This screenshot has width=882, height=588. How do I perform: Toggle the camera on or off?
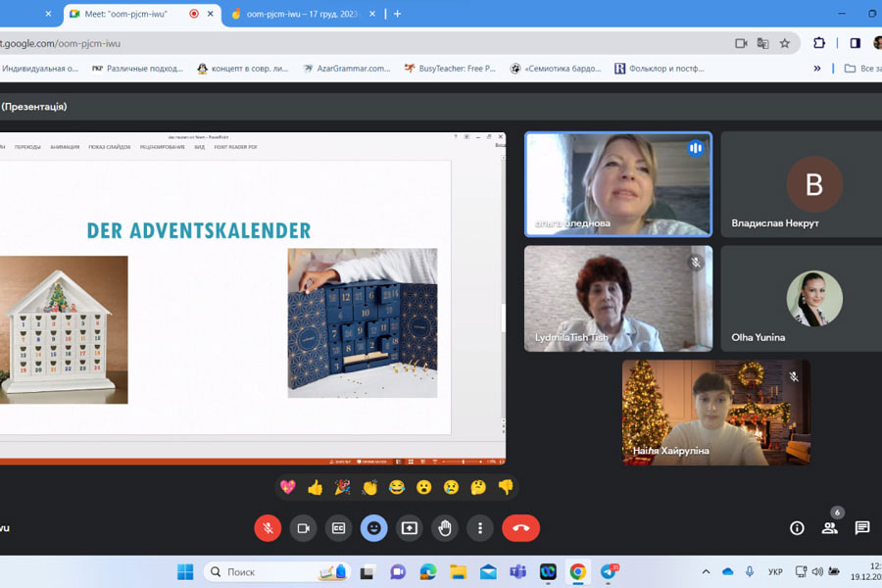303,528
